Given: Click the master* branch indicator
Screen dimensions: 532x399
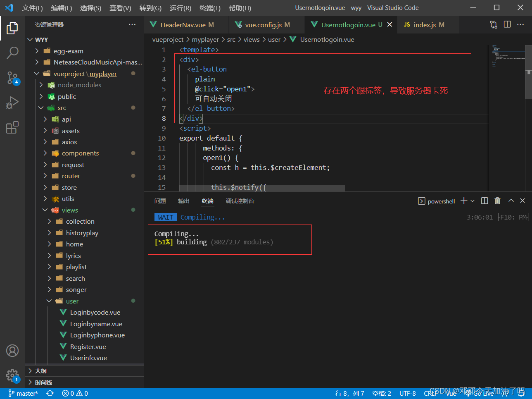Looking at the screenshot, I should [x=23, y=394].
